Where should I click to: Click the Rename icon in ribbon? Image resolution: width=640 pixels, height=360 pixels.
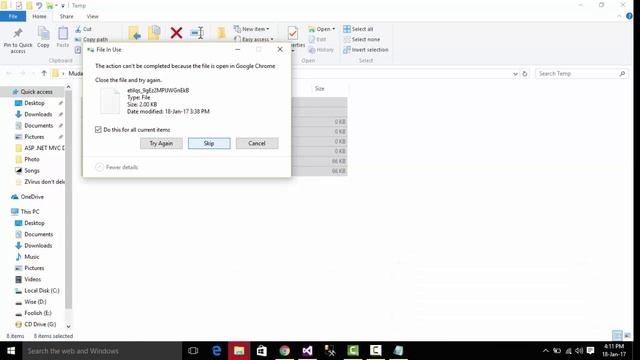tap(197, 33)
